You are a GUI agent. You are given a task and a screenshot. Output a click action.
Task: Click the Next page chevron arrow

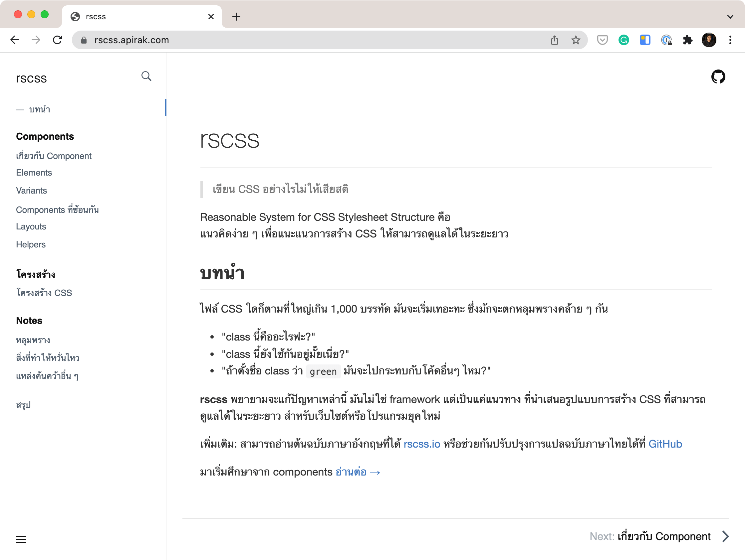point(725,536)
